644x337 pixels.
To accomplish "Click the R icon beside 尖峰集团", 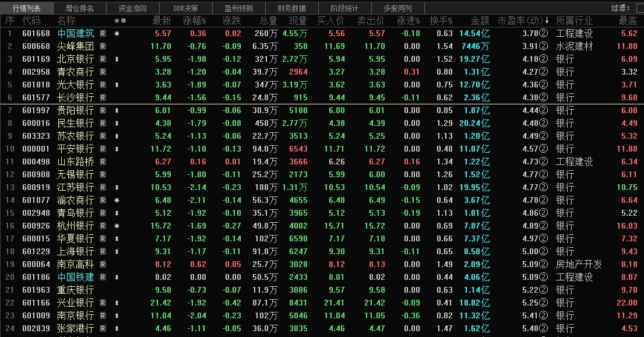I will (x=103, y=47).
